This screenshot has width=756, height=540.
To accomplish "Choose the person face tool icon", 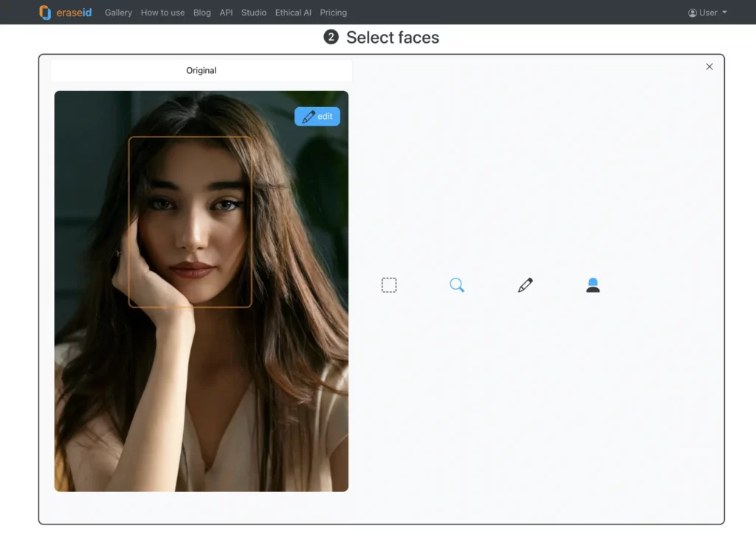I will pyautogui.click(x=593, y=284).
